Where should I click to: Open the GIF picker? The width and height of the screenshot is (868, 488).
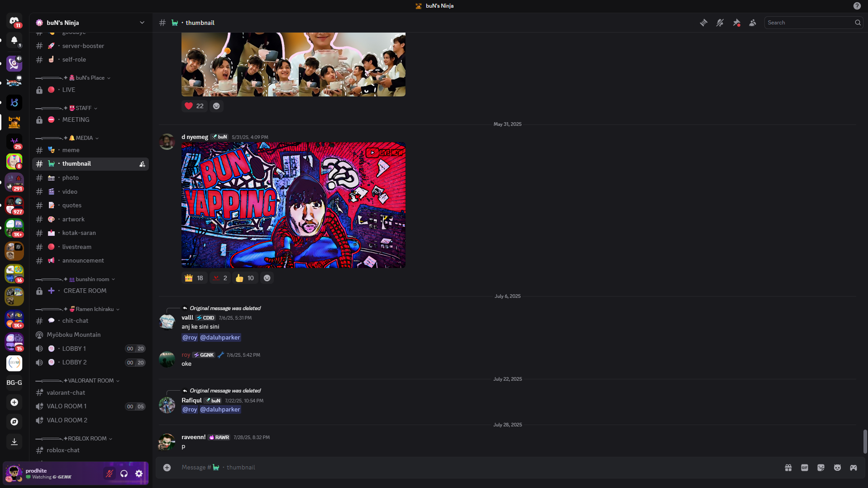point(805,468)
